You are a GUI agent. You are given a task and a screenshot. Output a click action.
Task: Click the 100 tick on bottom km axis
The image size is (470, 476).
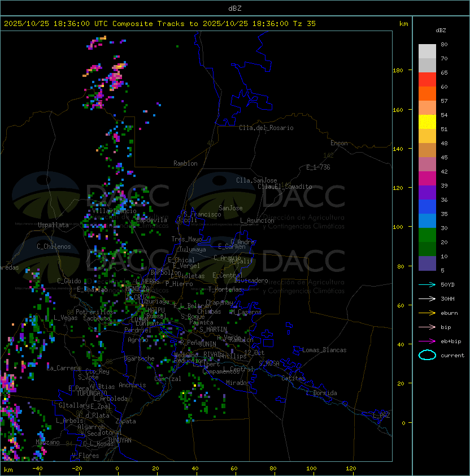click(311, 469)
